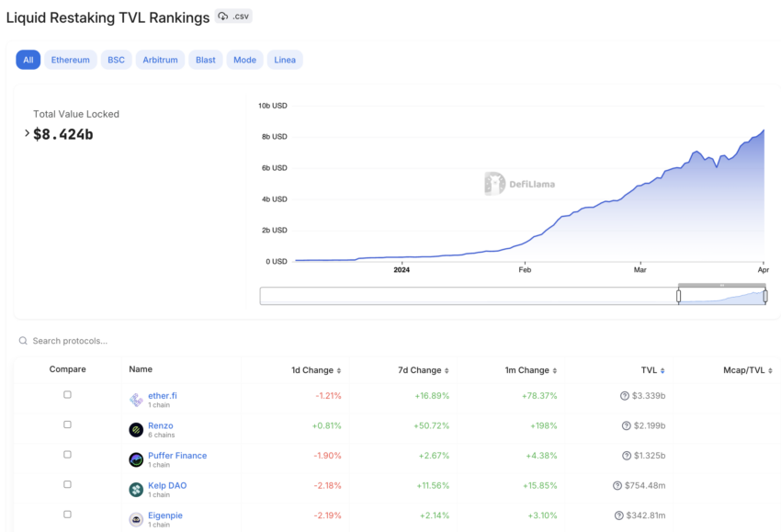Image resolution: width=781 pixels, height=532 pixels.
Task: Click the help icon beside ether.fi TVL
Action: [625, 396]
